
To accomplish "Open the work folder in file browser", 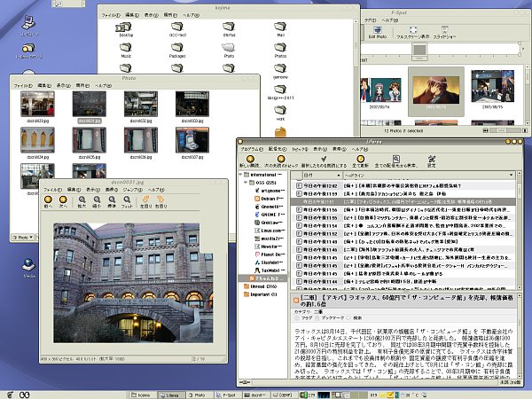I will (x=280, y=113).
